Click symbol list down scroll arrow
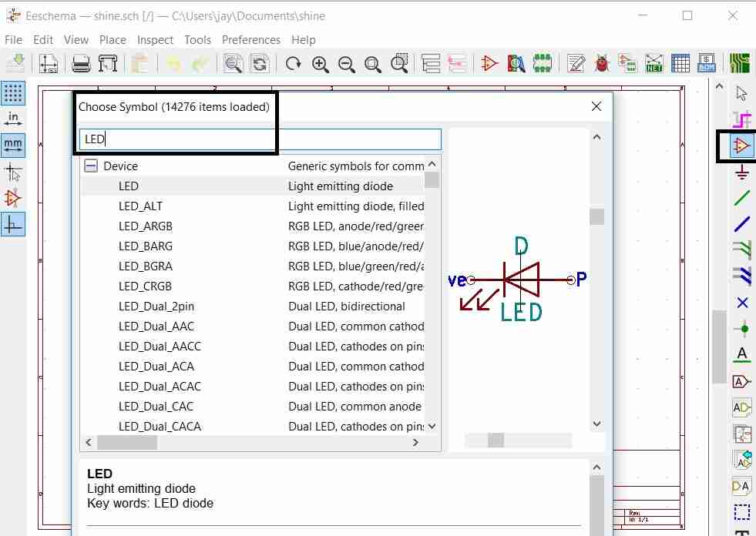The height and width of the screenshot is (536, 756). point(432,426)
